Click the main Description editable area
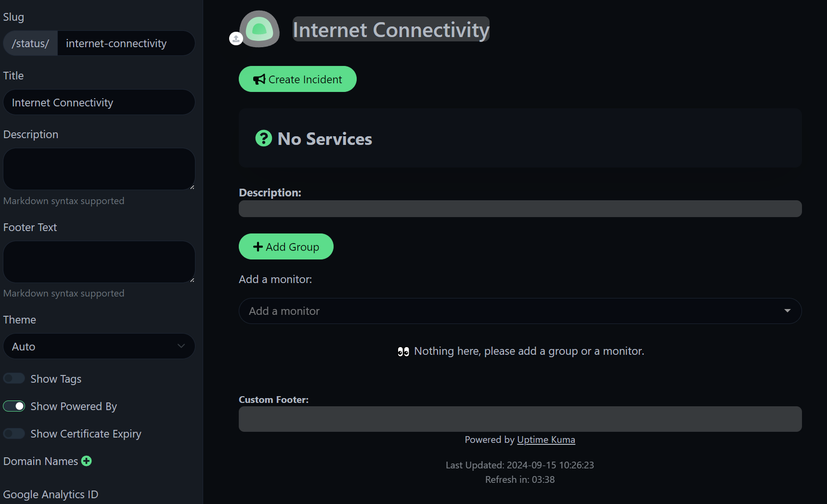 [x=520, y=209]
